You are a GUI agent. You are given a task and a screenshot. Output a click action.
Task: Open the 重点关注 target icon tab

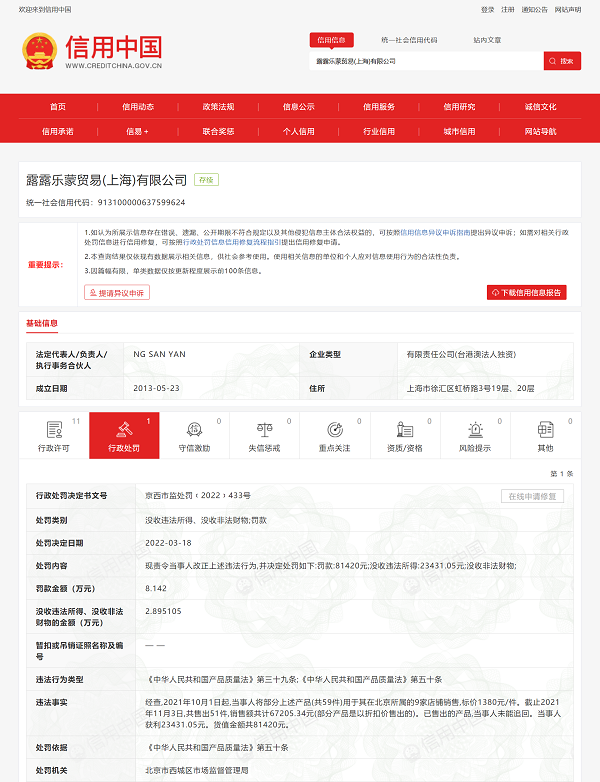tap(335, 435)
